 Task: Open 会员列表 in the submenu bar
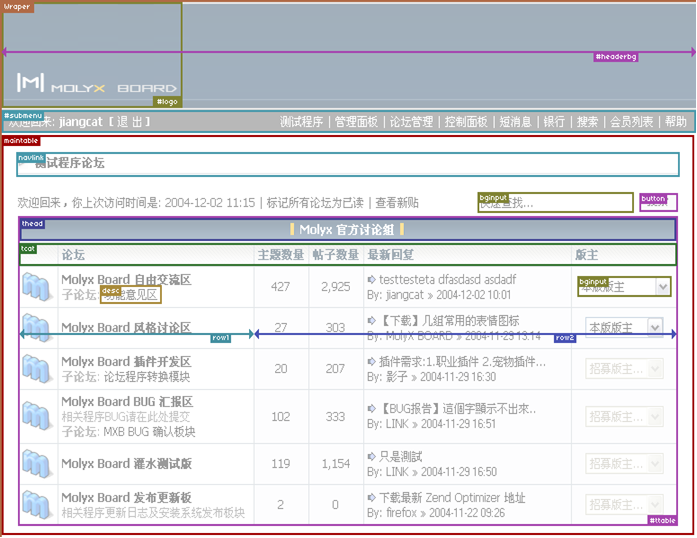631,122
